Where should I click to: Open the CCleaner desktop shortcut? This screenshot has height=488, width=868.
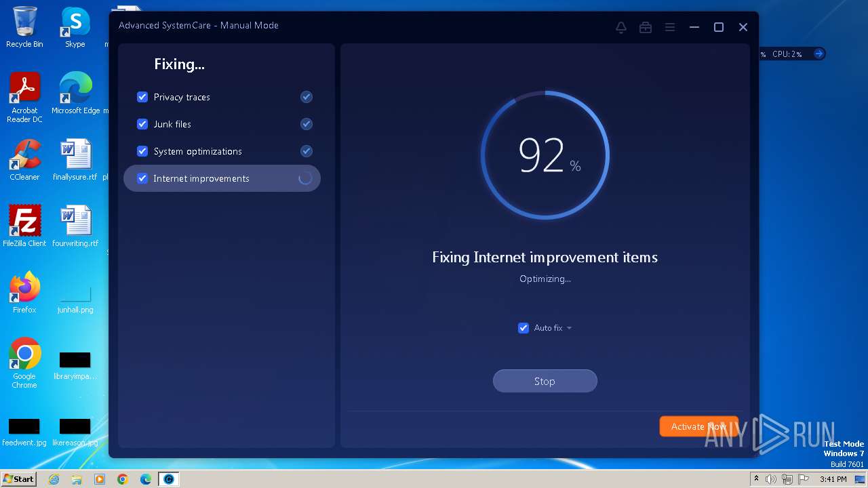pyautogui.click(x=24, y=160)
